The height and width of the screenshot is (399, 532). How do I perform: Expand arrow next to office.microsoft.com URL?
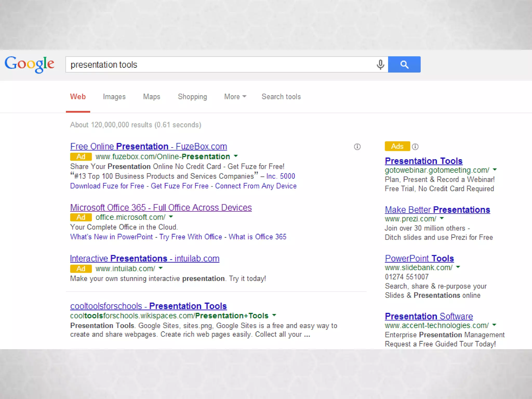[x=171, y=217]
